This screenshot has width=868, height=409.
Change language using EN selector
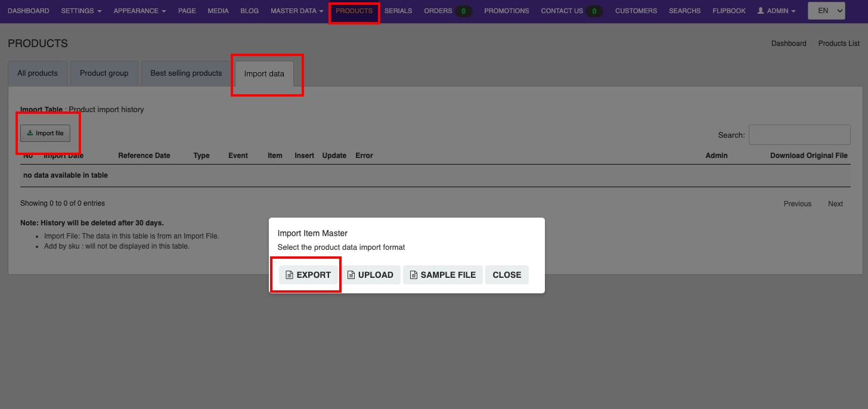click(826, 11)
